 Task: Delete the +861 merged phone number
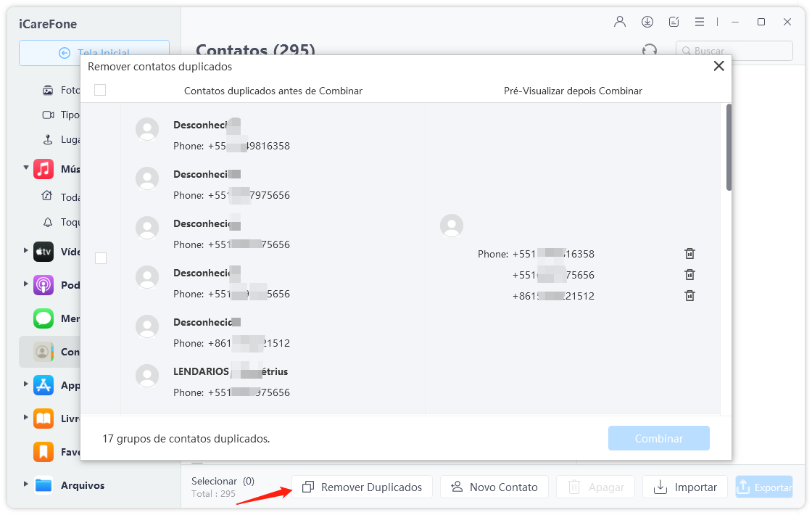[689, 296]
